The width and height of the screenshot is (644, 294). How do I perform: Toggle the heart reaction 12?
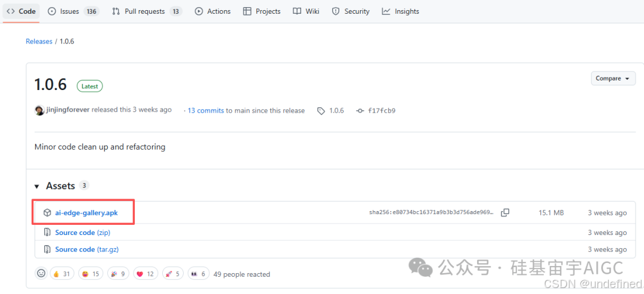click(x=145, y=274)
